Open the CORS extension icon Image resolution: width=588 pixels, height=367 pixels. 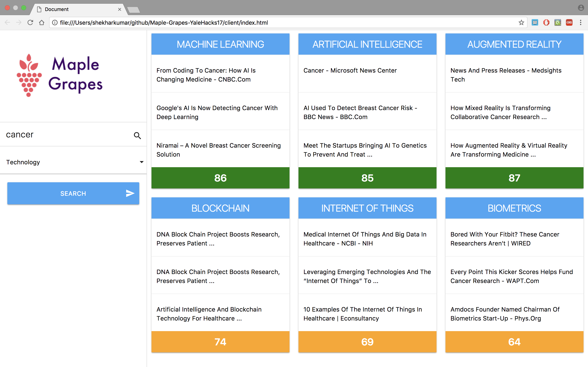(x=569, y=23)
